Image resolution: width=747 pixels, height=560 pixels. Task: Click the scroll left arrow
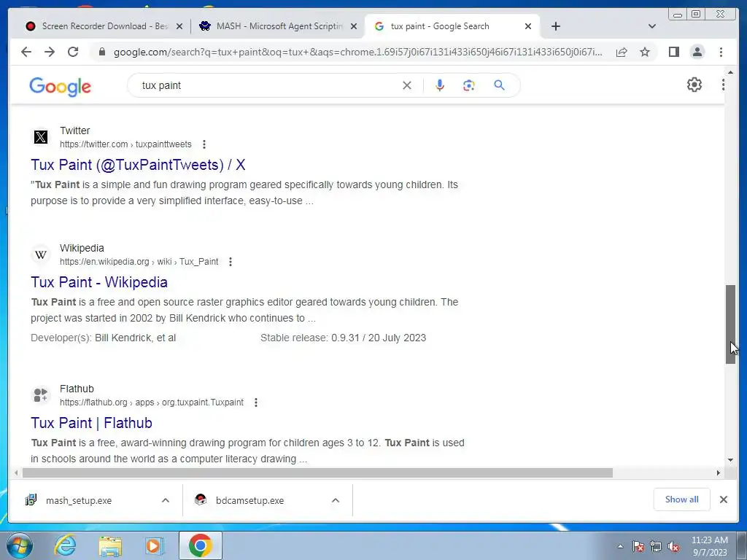(16, 472)
